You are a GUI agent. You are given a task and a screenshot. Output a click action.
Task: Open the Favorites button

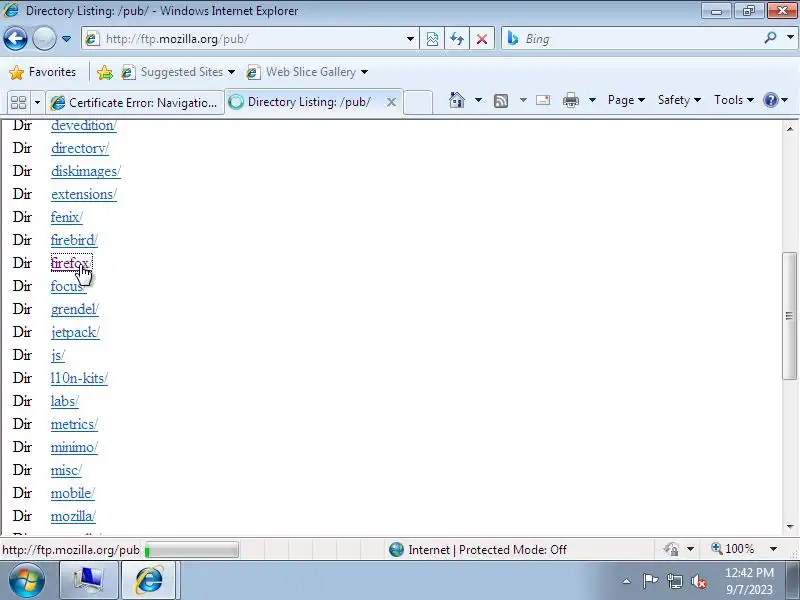point(43,72)
